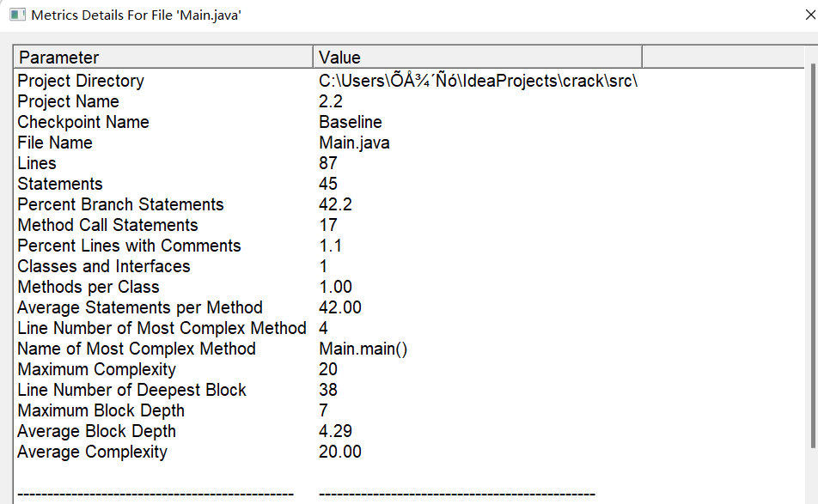818x504 pixels.
Task: Click the Value column header
Action: pos(477,58)
